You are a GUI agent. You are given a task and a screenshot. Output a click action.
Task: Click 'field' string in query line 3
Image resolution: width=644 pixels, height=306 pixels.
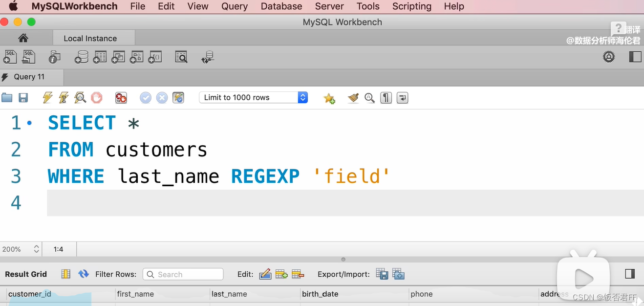click(352, 176)
